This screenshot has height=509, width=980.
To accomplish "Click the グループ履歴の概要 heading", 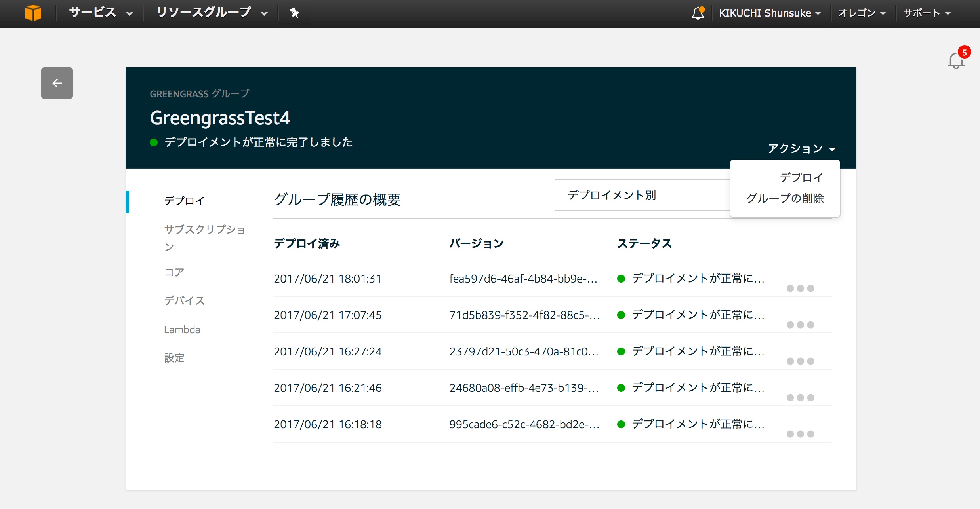I will [337, 199].
